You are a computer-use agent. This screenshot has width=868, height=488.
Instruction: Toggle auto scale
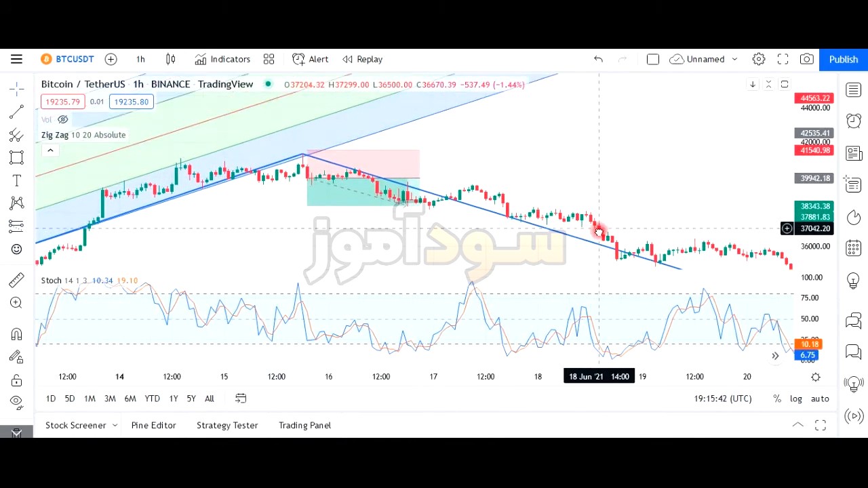pos(820,399)
